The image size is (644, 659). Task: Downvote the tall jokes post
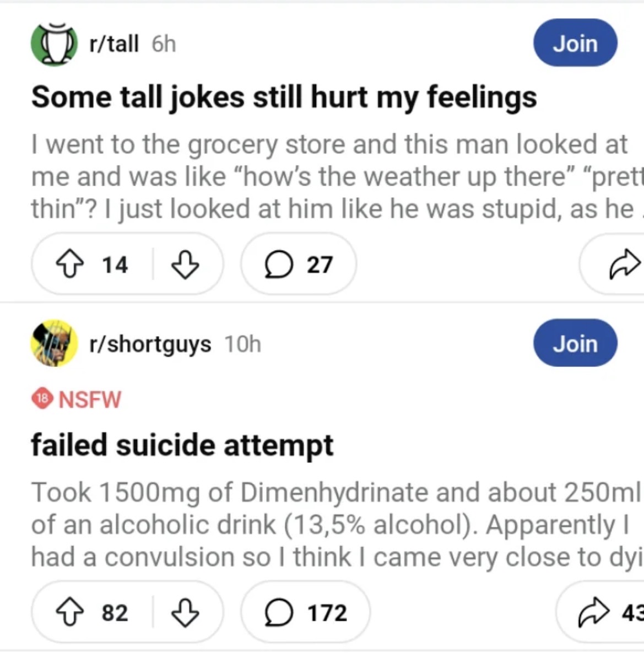pos(185,264)
